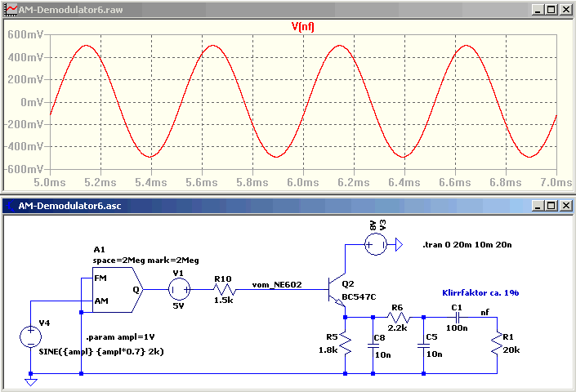576x392 pixels.
Task: Click the SINE({ampl} {ampl*0.7} 2k) value text
Action: pyautogui.click(x=101, y=352)
